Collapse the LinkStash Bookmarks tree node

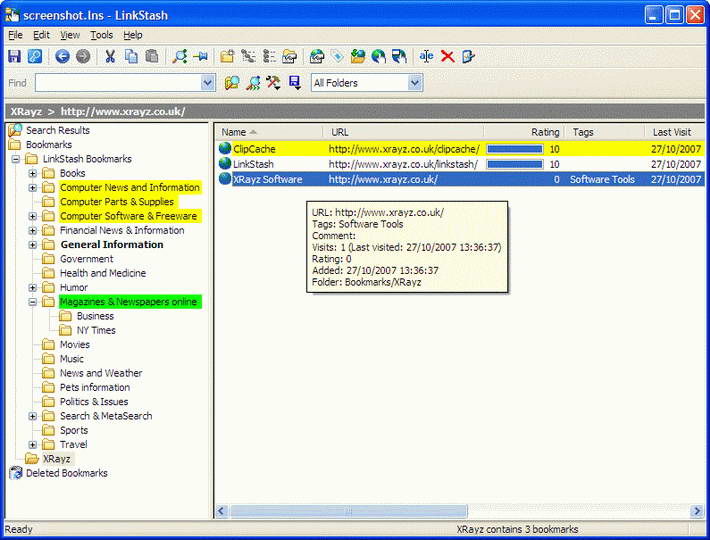coord(16,159)
